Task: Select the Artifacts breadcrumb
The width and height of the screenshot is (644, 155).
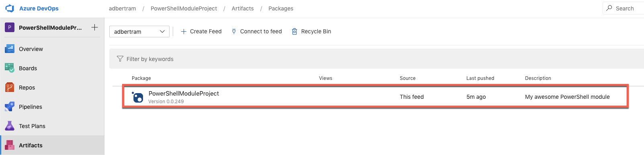Action: [243, 8]
